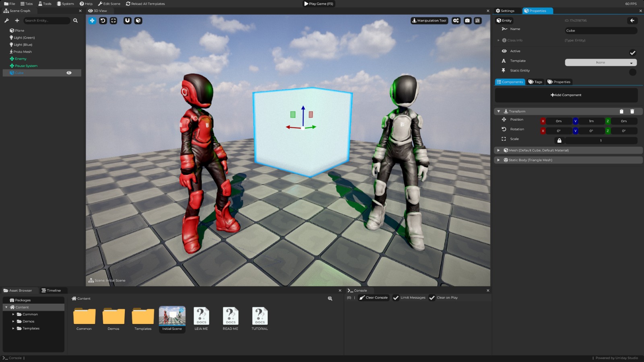Toggle visibility eye of Cube in Scene Graph
Image resolution: width=644 pixels, height=362 pixels.
(69, 73)
